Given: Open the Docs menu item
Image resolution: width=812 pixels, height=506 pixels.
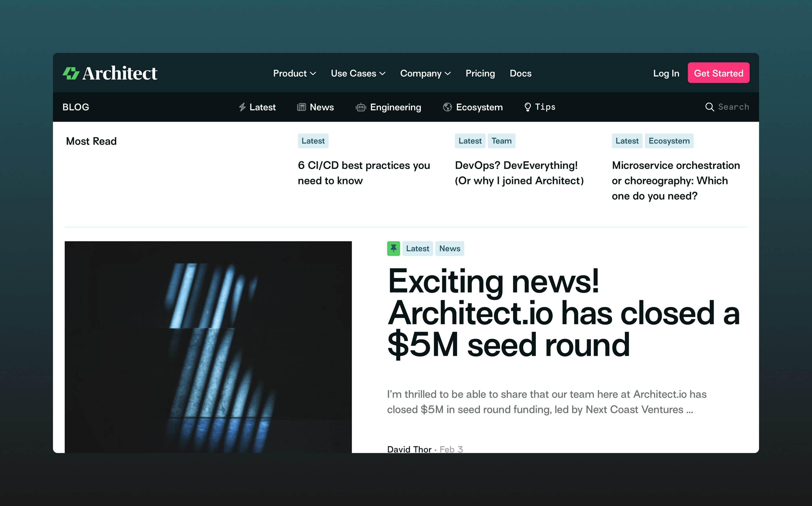Looking at the screenshot, I should click(520, 73).
